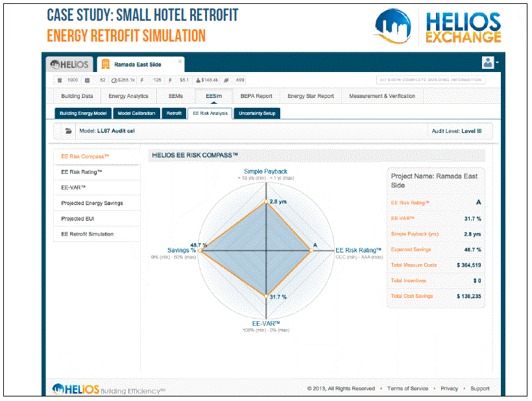
Task: Switch to the Energy Analytics tab
Action: [x=128, y=96]
